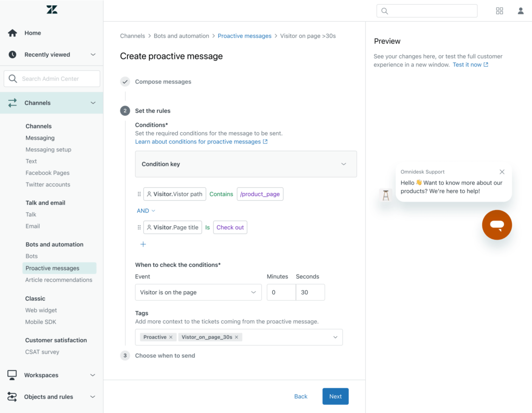The width and height of the screenshot is (532, 413).
Task: Select Proactive messages in sidebar
Action: 59,268
